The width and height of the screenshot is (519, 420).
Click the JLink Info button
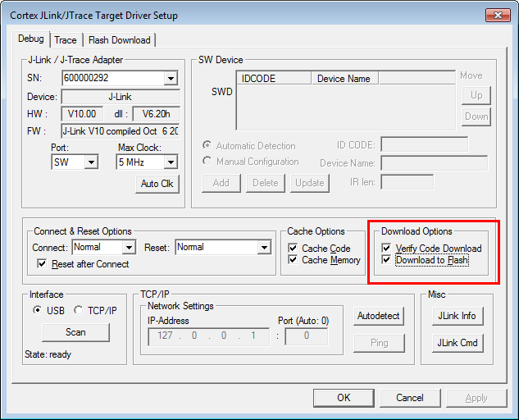click(x=458, y=316)
